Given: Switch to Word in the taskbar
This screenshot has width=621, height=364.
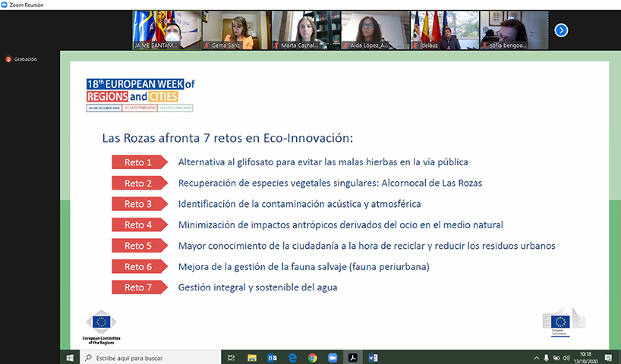Looking at the screenshot, I should pyautogui.click(x=372, y=357).
